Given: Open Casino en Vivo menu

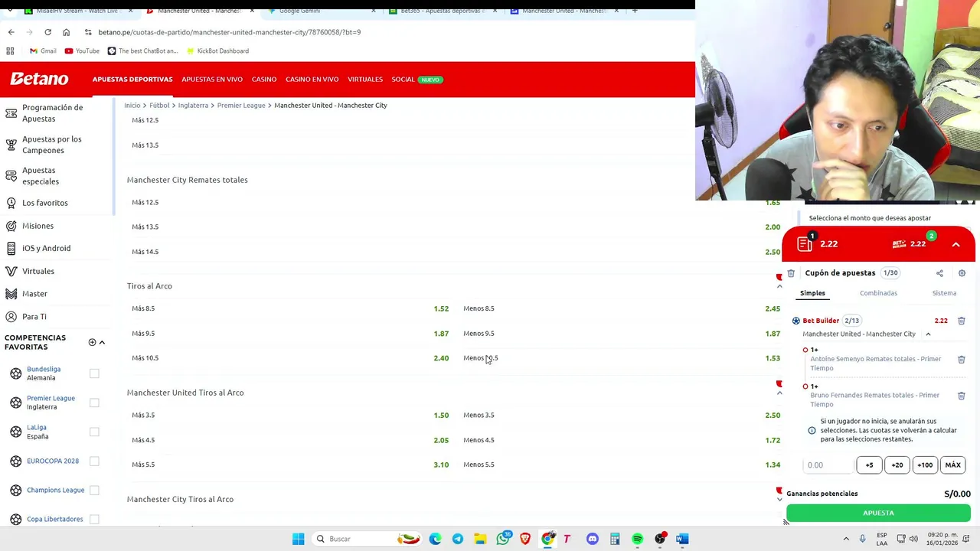Looking at the screenshot, I should click(x=312, y=80).
